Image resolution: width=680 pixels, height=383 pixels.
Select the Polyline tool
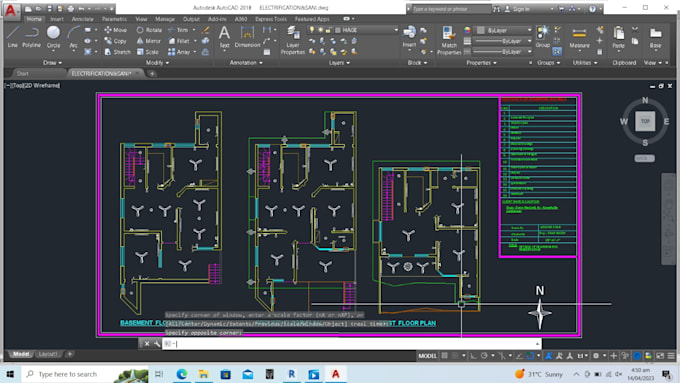(31, 36)
